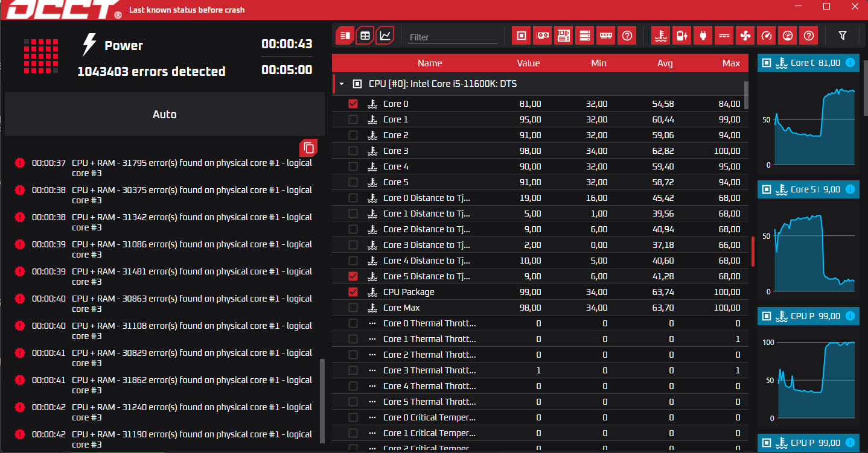Uncheck Core 5 Distance to TjMax checkbox
Screen dimensions: 868x453
[x=353, y=276]
